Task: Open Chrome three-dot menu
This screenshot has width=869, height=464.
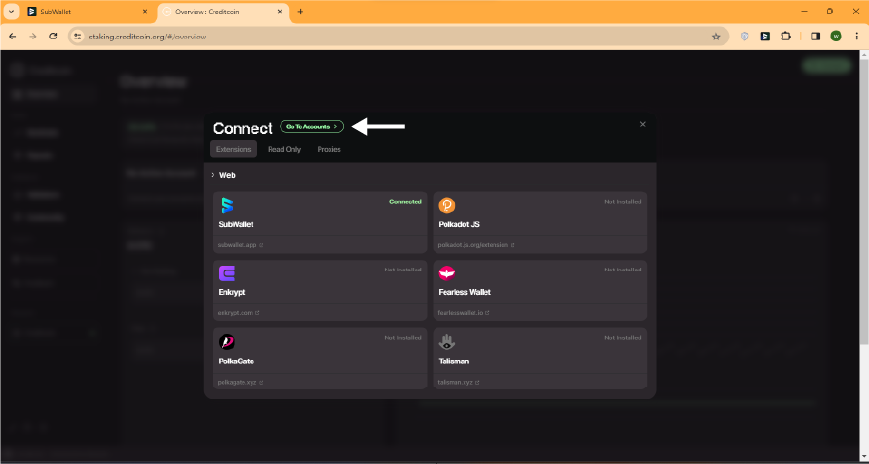Action: (x=857, y=36)
